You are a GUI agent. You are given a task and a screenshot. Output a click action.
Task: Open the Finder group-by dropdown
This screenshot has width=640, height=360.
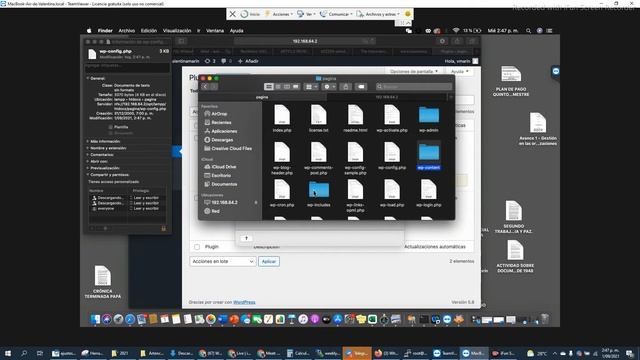(311, 87)
